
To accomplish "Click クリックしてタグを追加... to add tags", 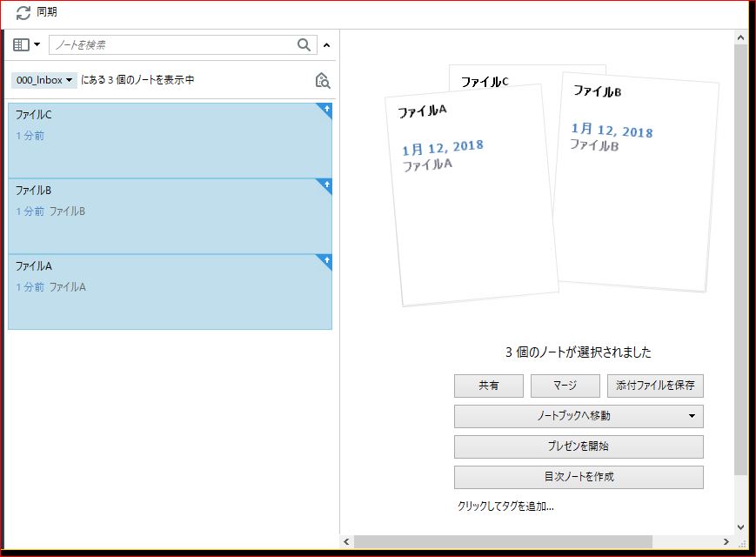I will pyautogui.click(x=505, y=507).
